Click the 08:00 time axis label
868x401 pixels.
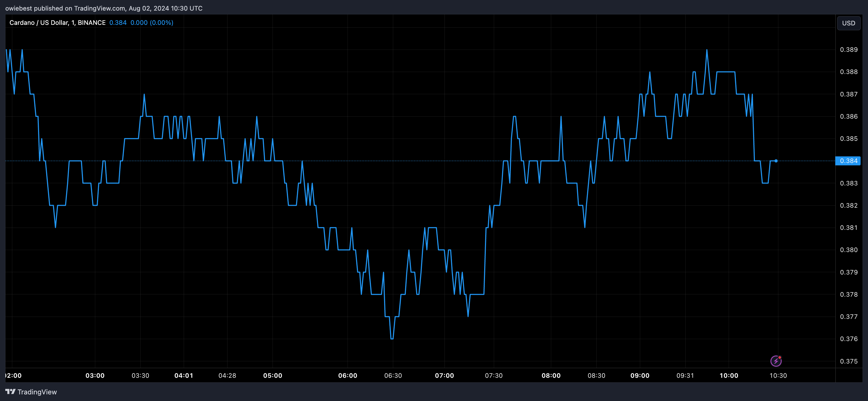551,375
